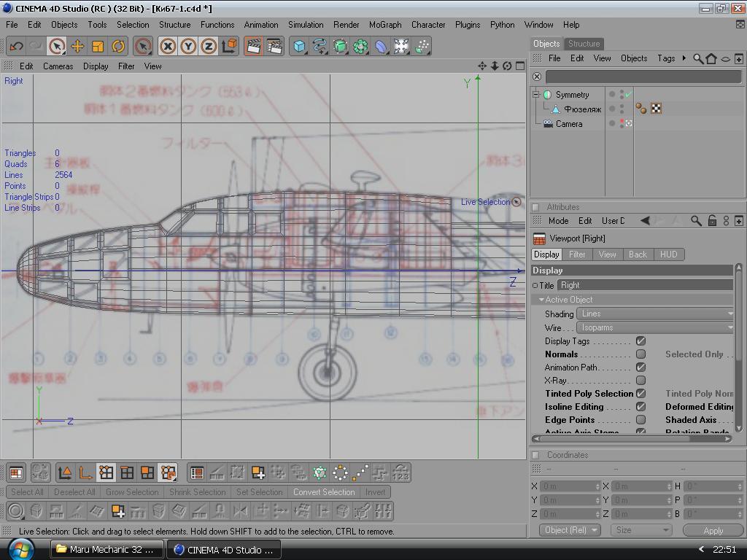Image resolution: width=747 pixels, height=560 pixels.
Task: Collapse the Symmetry tree node
Action: click(536, 94)
